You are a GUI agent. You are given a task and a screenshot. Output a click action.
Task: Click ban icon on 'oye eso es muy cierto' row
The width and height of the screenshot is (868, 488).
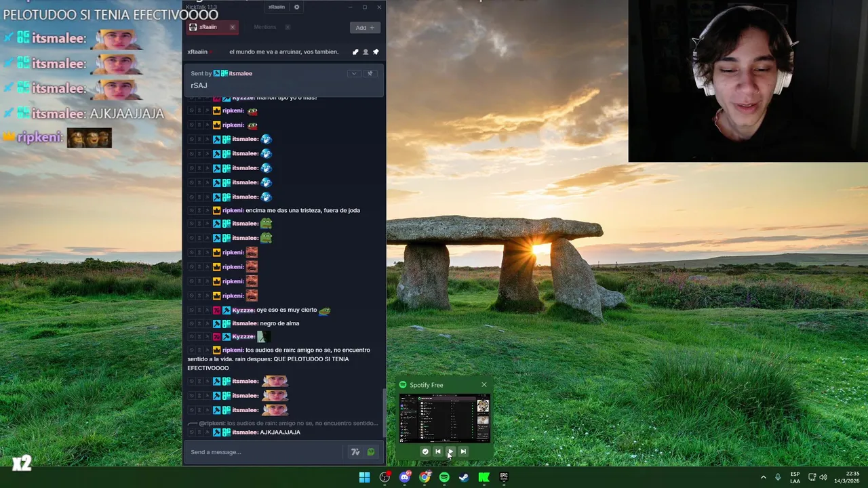[x=191, y=310]
